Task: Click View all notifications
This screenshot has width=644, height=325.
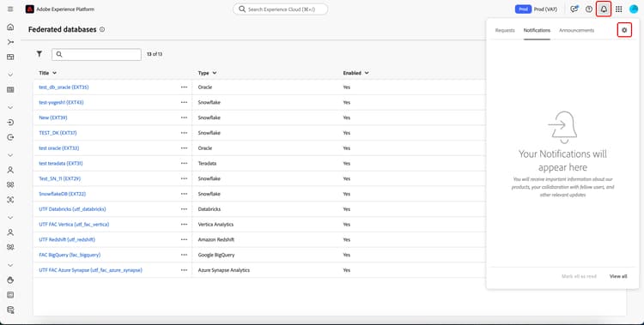Action: (618, 276)
